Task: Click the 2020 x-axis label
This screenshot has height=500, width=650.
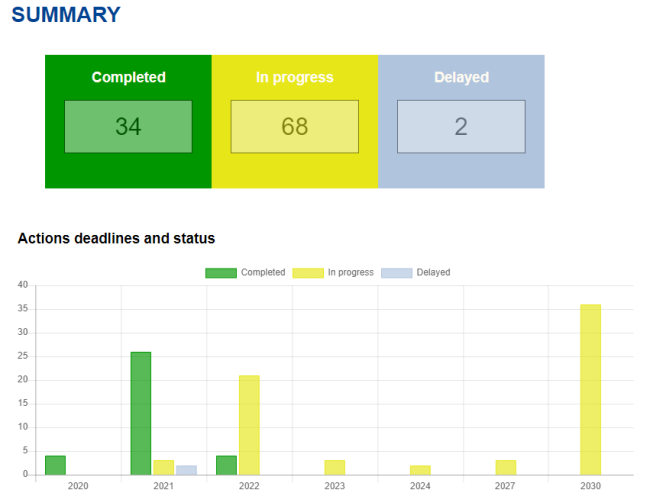Action: (78, 486)
